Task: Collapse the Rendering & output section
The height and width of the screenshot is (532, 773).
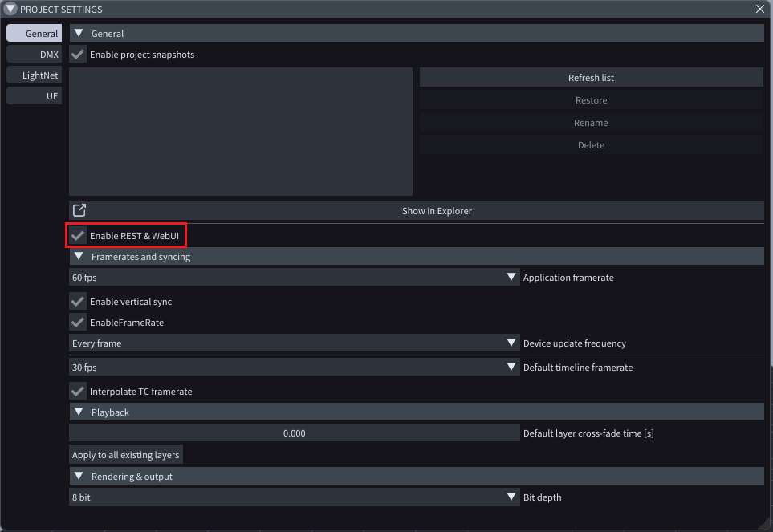Action: [x=79, y=477]
